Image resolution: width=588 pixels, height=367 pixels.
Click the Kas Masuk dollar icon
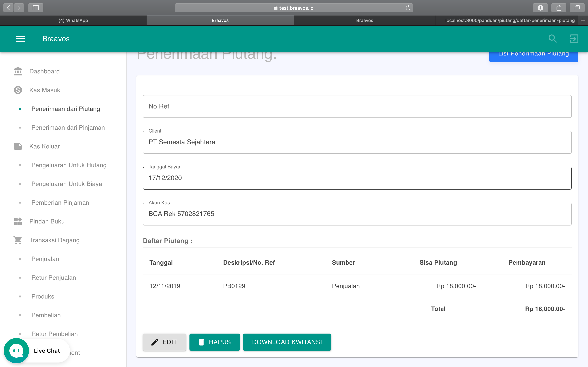[18, 90]
